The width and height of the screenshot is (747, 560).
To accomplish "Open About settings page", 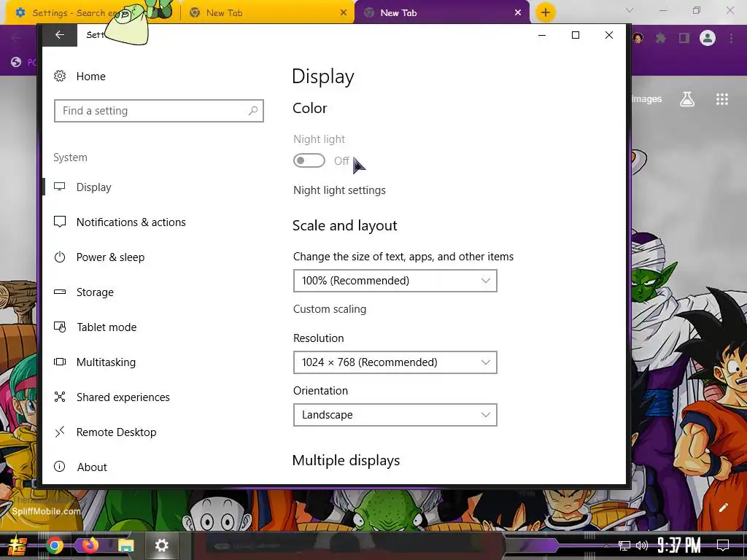I will (x=92, y=467).
